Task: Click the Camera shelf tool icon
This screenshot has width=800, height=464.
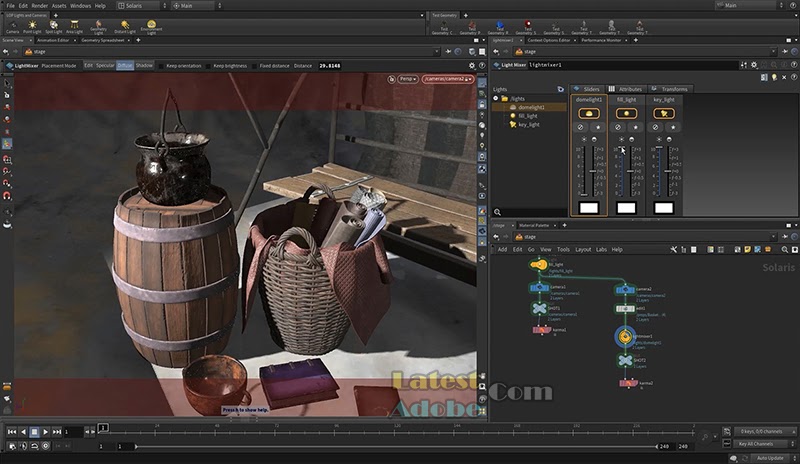Action: [12, 26]
